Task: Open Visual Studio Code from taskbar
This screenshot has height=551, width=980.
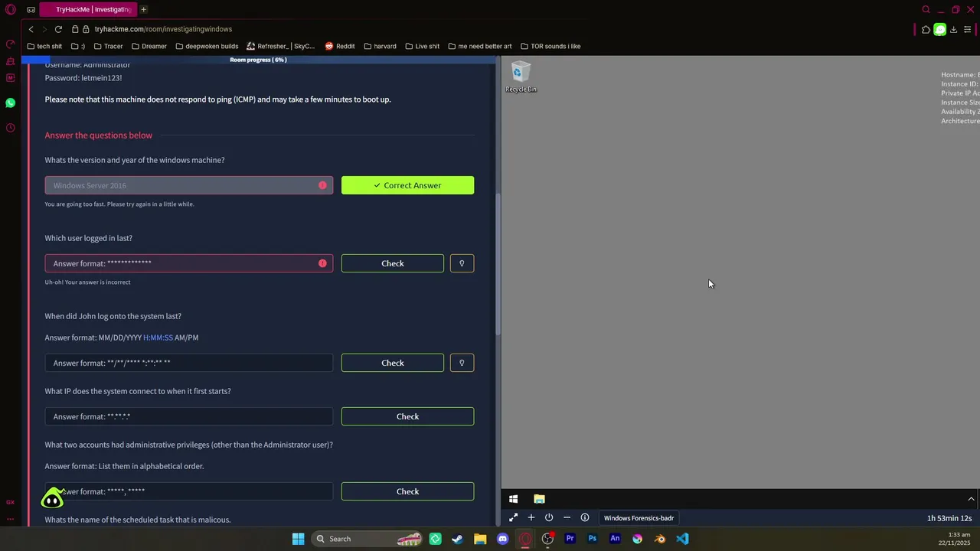Action: (x=682, y=539)
